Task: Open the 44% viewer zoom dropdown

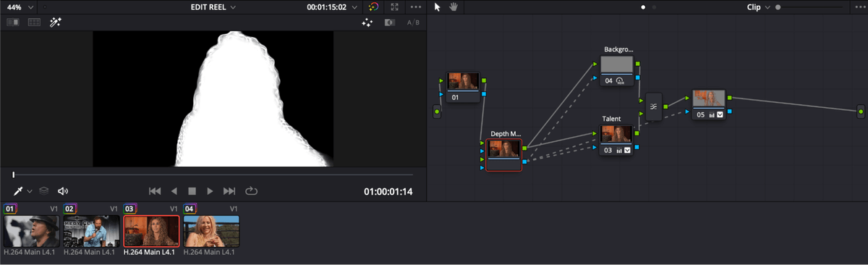Action: 20,7
